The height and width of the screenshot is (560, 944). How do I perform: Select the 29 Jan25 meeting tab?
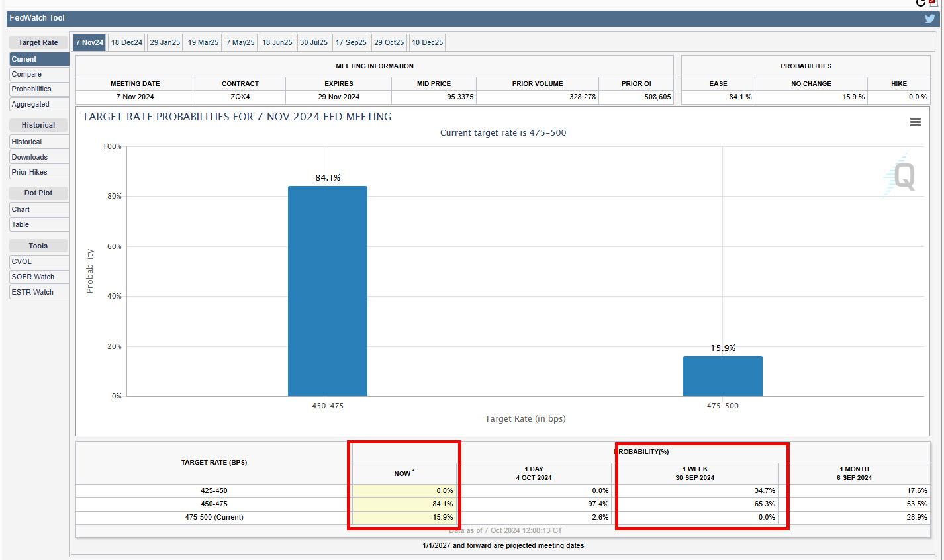pyautogui.click(x=165, y=42)
